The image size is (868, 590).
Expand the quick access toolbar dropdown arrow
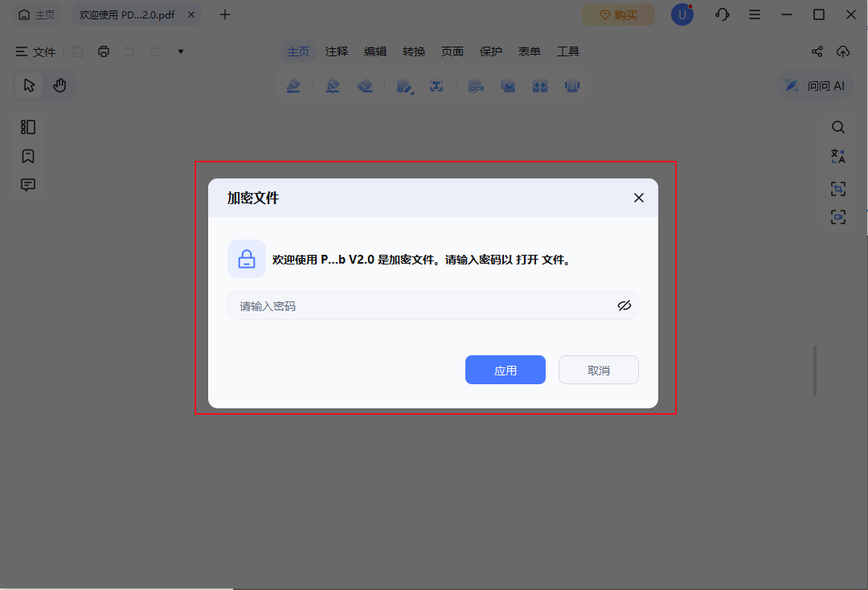[x=181, y=51]
